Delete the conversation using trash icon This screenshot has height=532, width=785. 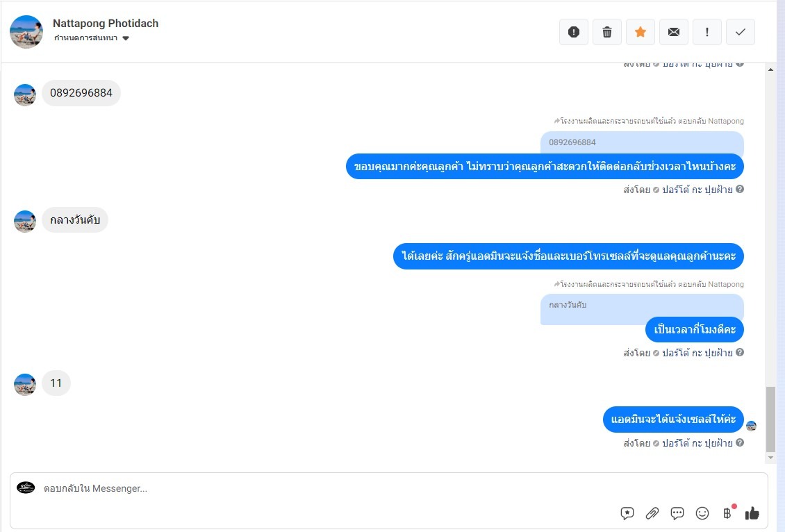point(606,32)
